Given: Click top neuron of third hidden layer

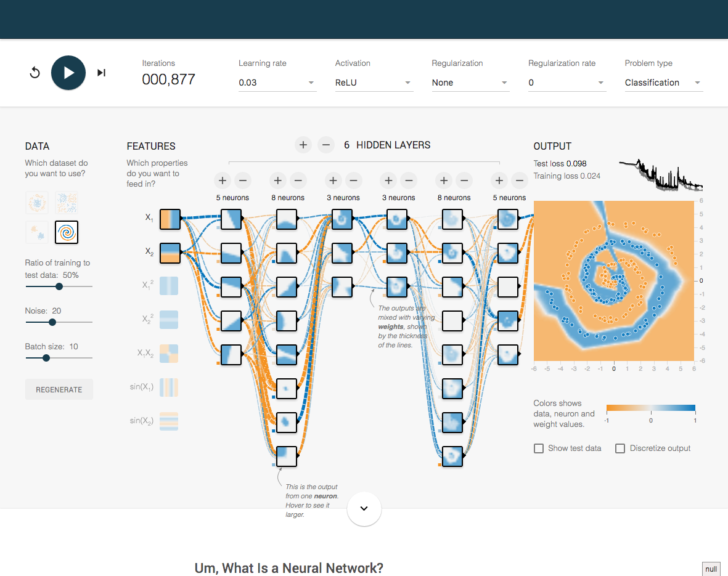Looking at the screenshot, I should tap(342, 219).
